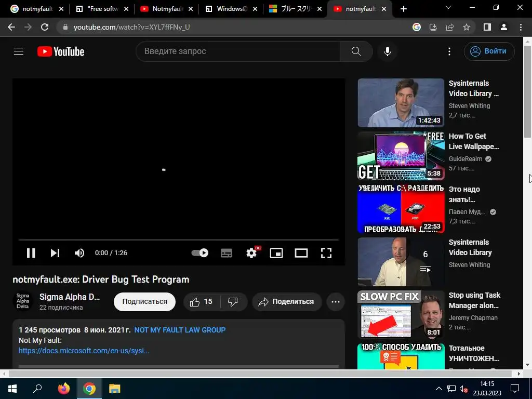
Task: Toggle the autoplay switch
Action: (200, 253)
